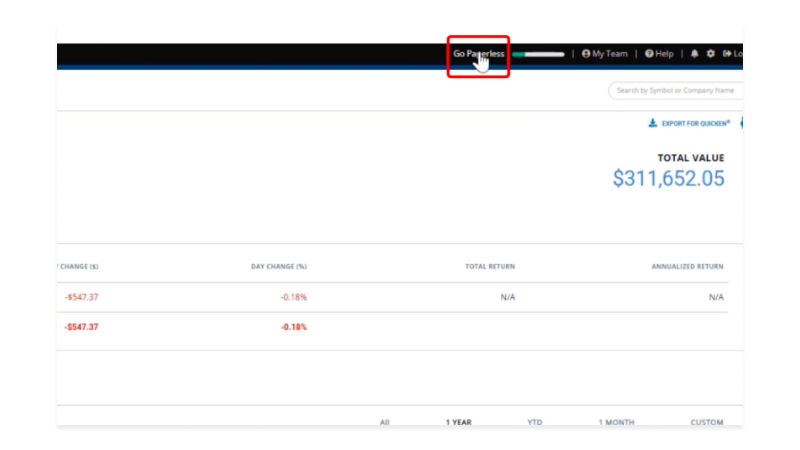Open the settings gear icon
Image resolution: width=800 pixels, height=450 pixels.
tap(711, 54)
